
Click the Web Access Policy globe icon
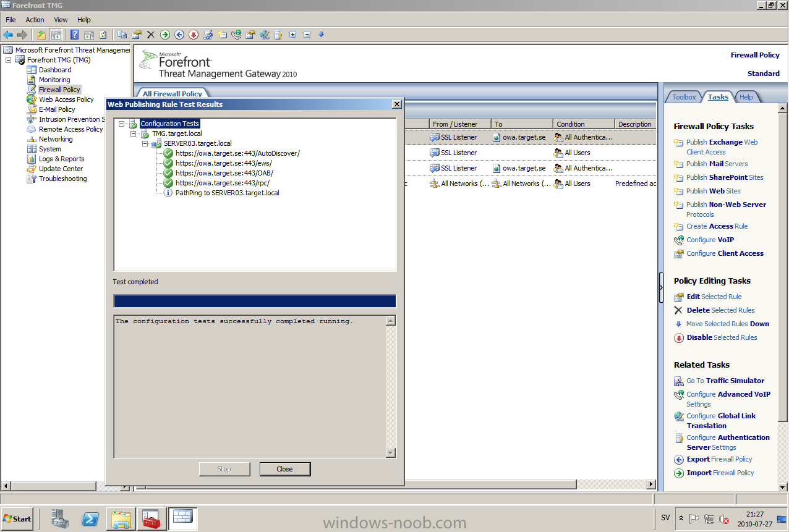pyautogui.click(x=32, y=99)
